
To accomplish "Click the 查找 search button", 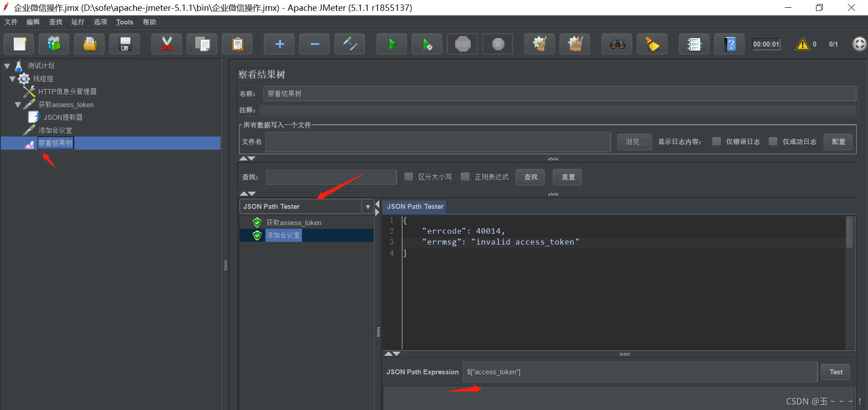I will pos(531,177).
